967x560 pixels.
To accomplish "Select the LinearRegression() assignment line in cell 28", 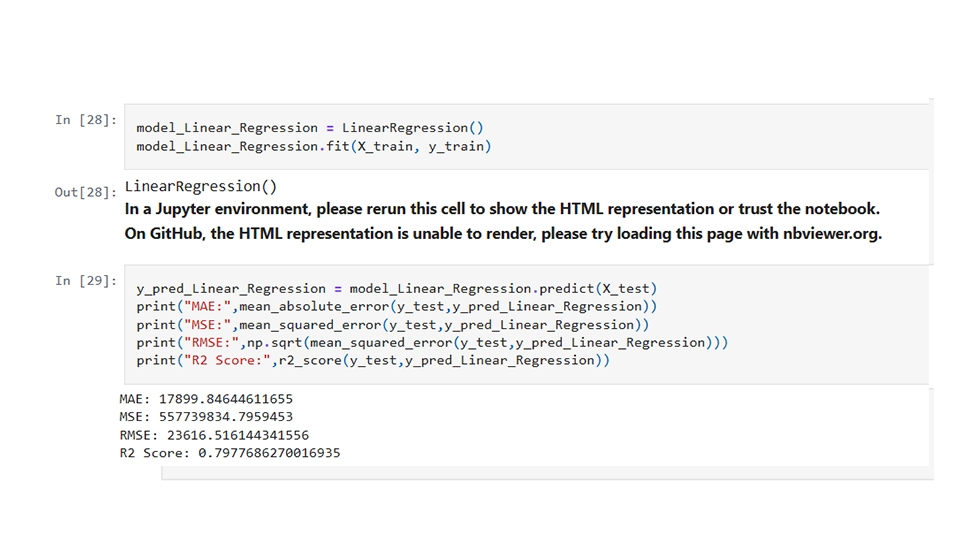I will [310, 128].
